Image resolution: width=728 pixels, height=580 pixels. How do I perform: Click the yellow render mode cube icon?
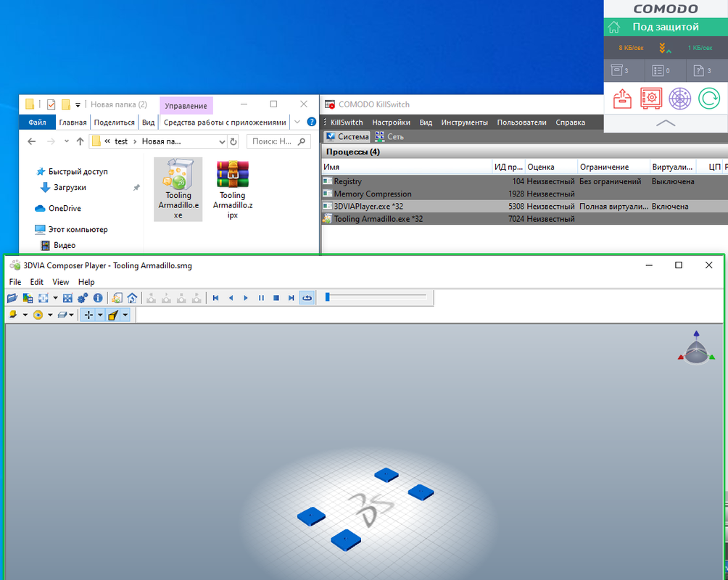coord(13,315)
